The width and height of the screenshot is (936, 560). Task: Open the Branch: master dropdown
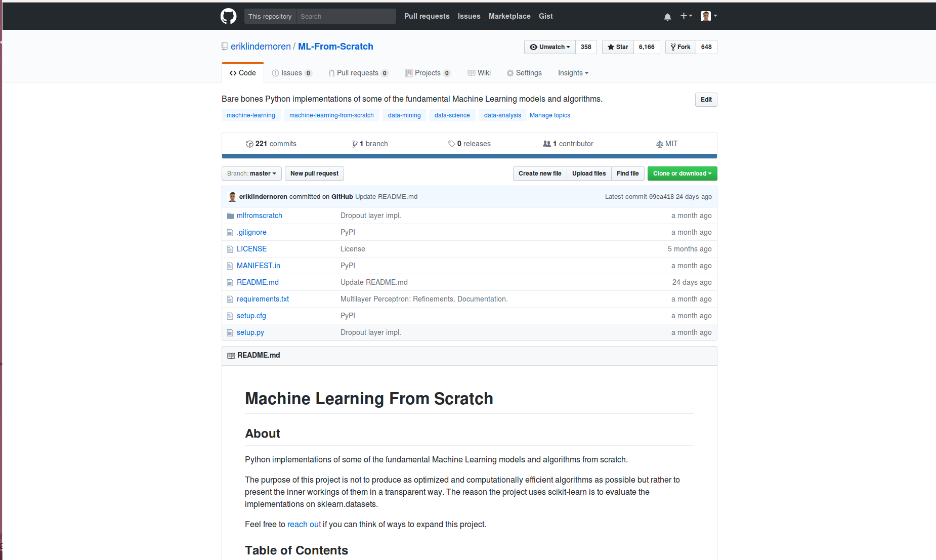point(251,174)
